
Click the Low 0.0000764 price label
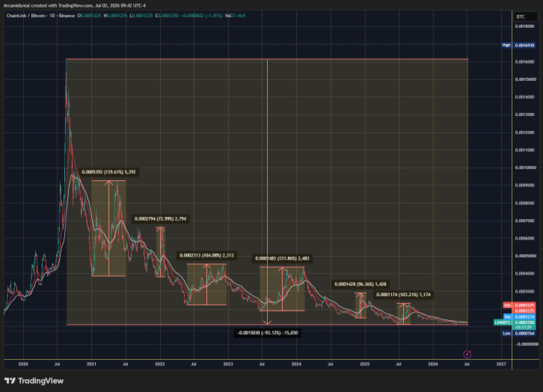(x=518, y=333)
